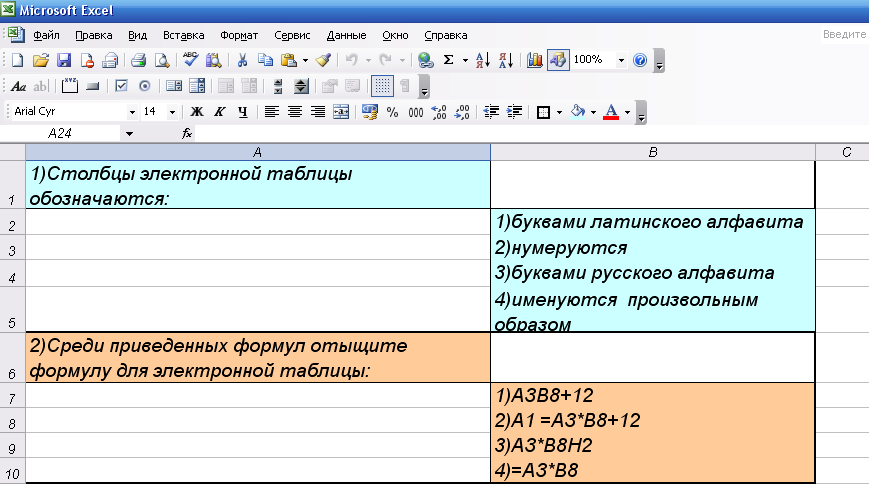Expand the font color dropdown arrow
The width and height of the screenshot is (869, 485).
click(x=627, y=113)
